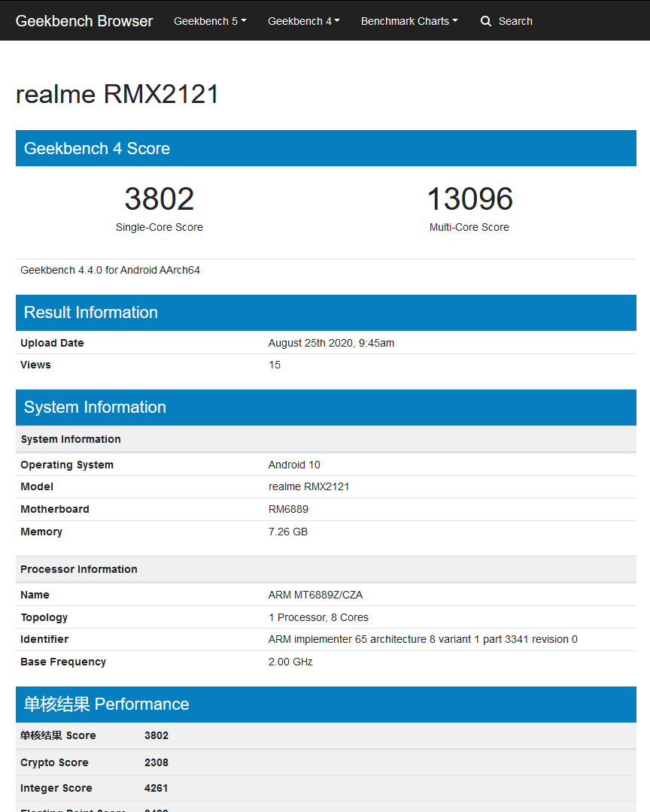Click the 单核结果 Score row label

58,736
